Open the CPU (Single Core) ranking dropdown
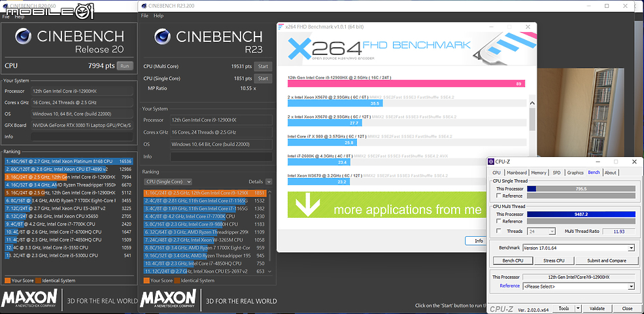This screenshot has width=644, height=314. (168, 181)
